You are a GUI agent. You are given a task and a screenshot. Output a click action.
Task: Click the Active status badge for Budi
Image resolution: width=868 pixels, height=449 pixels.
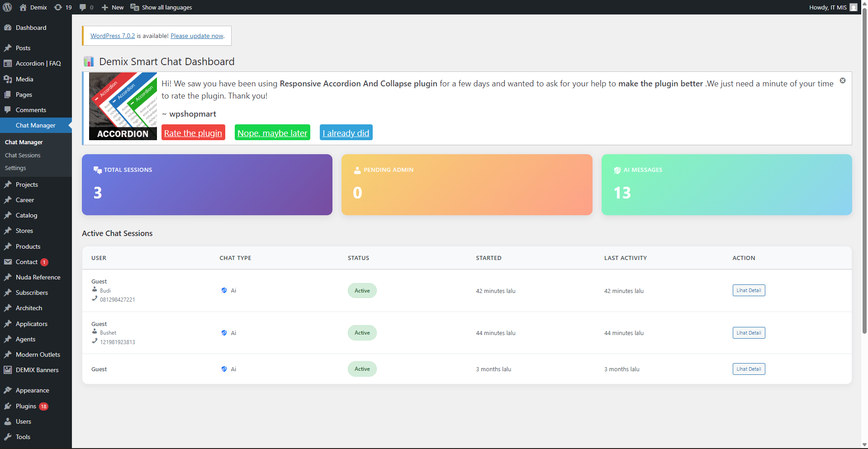click(362, 291)
